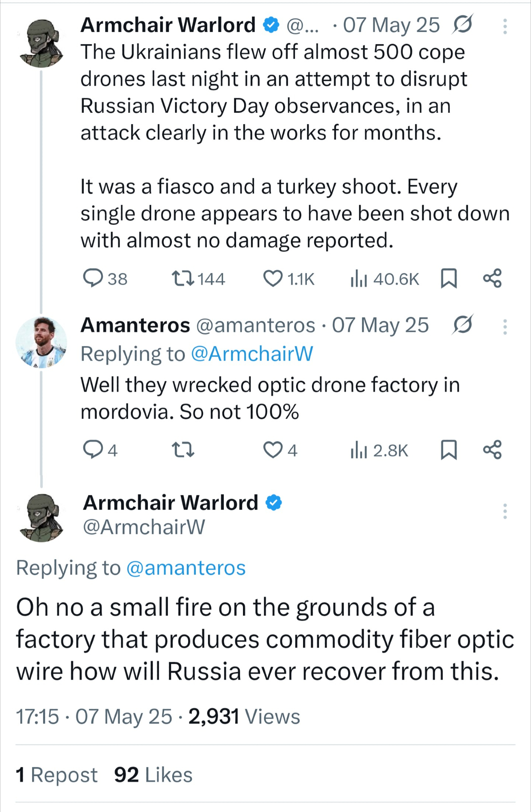Open the @amanteros mention in Replying to
531x812 pixels.
[186, 568]
